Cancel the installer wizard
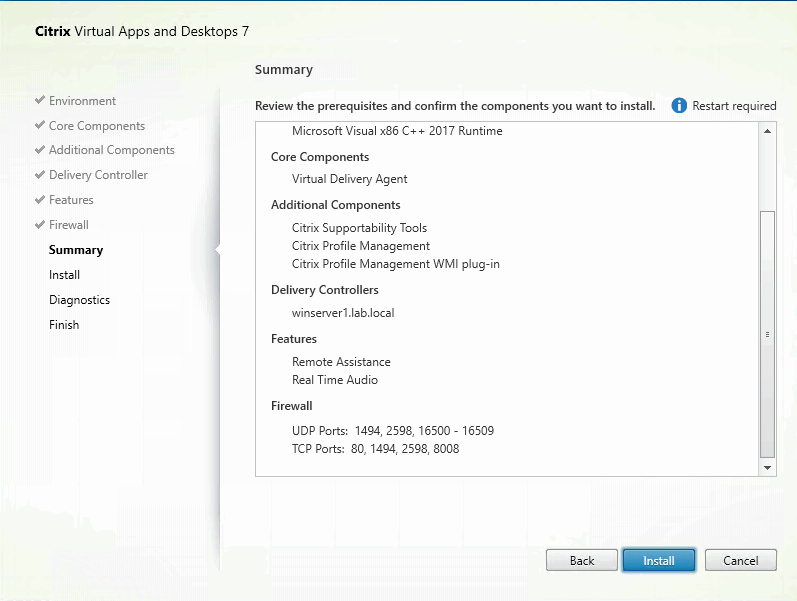 pyautogui.click(x=741, y=560)
